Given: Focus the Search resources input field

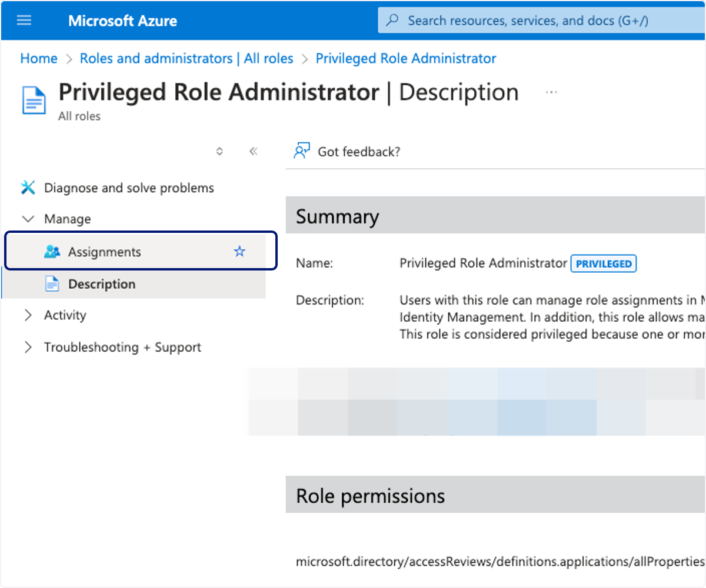Looking at the screenshot, I should coord(541,21).
